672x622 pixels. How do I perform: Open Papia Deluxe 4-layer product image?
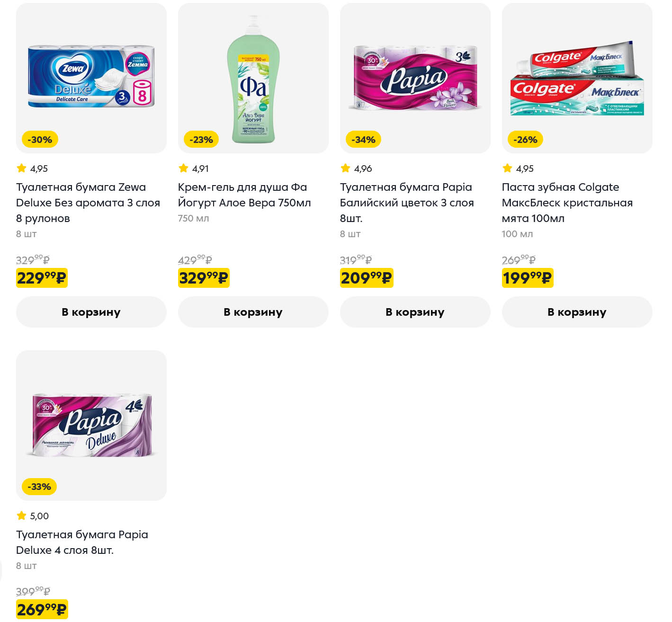(x=91, y=425)
